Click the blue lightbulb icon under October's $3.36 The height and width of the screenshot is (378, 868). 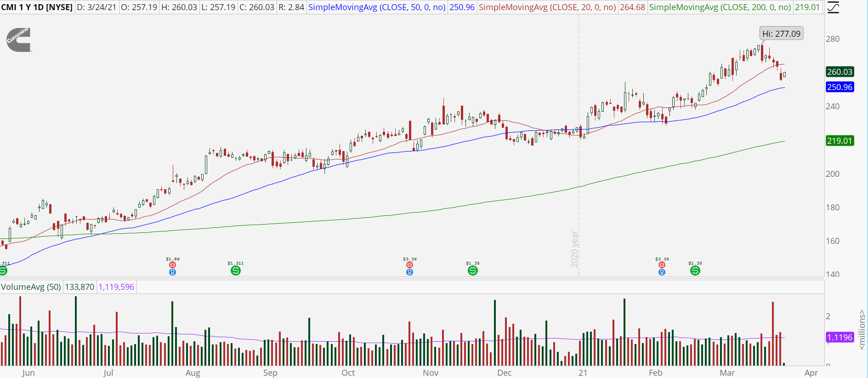pyautogui.click(x=409, y=272)
